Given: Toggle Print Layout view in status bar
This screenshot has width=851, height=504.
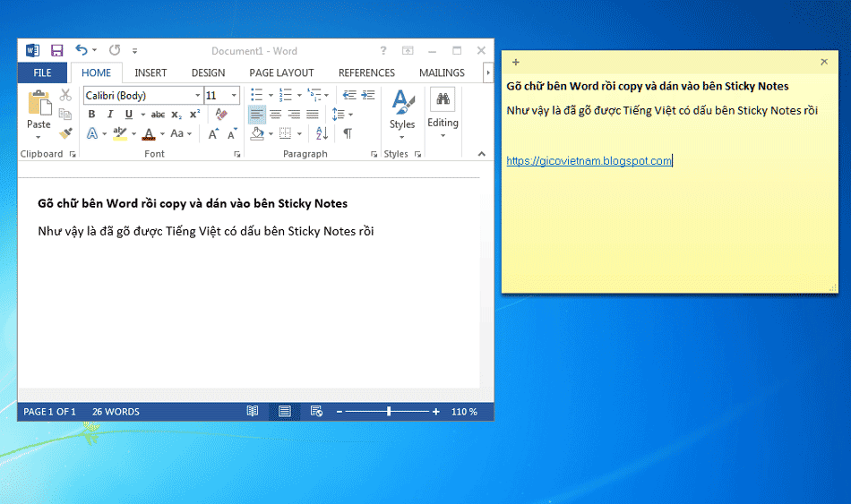Looking at the screenshot, I should (284, 411).
